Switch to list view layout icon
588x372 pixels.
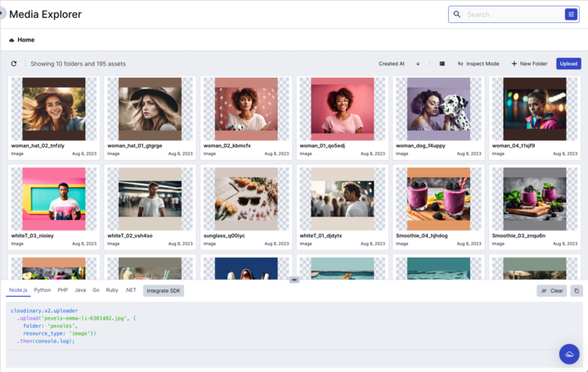coord(442,64)
